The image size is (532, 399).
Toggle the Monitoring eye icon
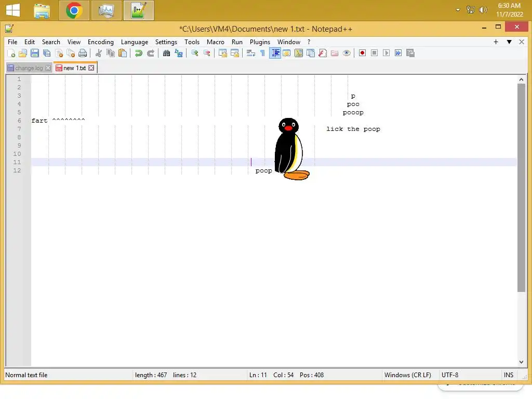click(x=347, y=54)
